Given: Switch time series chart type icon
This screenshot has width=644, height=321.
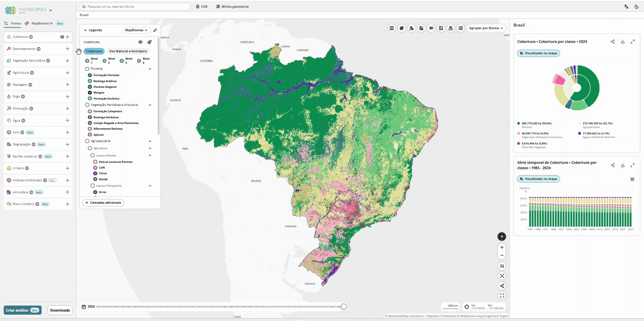Looking at the screenshot, I should pyautogui.click(x=632, y=179).
